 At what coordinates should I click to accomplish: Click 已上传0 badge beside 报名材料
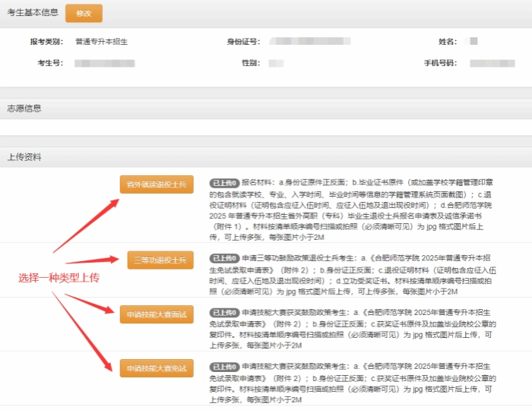pyautogui.click(x=224, y=183)
